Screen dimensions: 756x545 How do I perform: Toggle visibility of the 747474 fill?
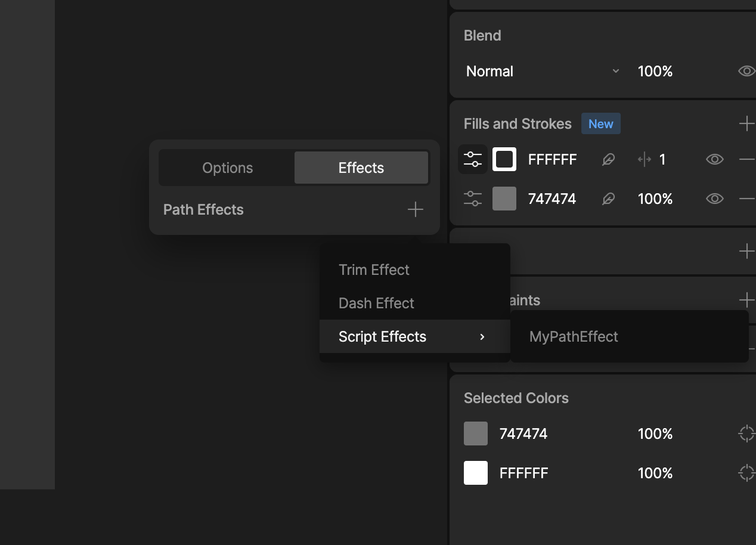pos(714,199)
